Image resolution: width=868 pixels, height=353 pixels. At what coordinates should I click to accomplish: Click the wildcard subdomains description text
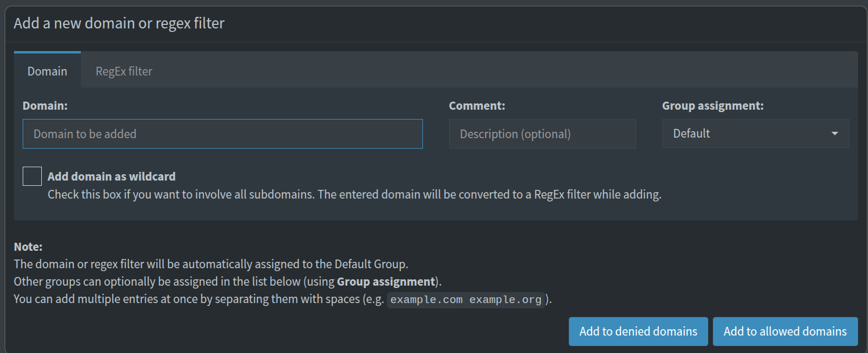pyautogui.click(x=354, y=194)
